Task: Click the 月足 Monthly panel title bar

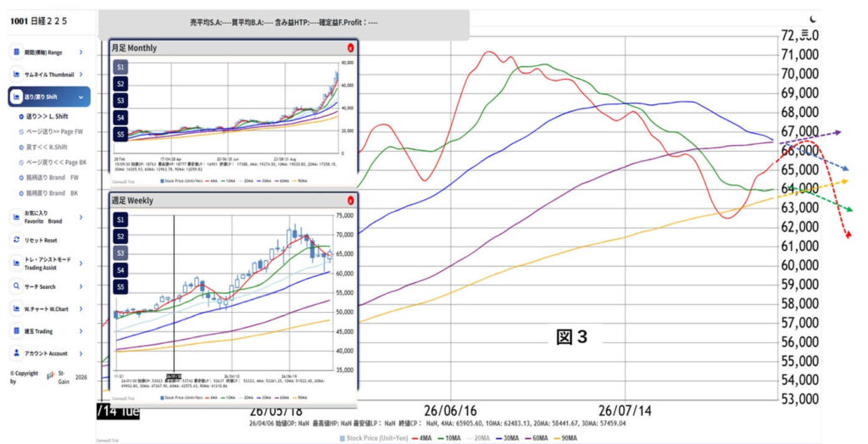Action: [x=233, y=47]
